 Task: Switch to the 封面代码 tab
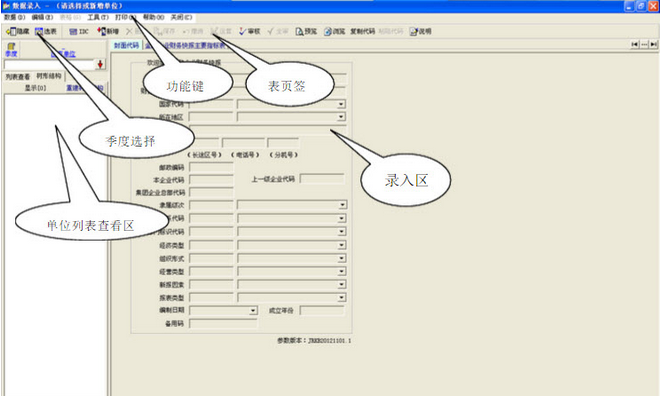[x=126, y=45]
